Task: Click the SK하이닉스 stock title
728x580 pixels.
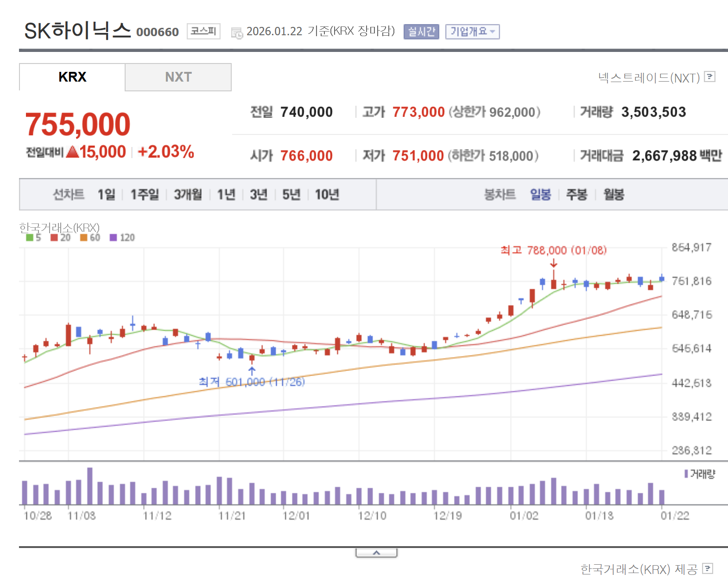Action: pos(78,31)
